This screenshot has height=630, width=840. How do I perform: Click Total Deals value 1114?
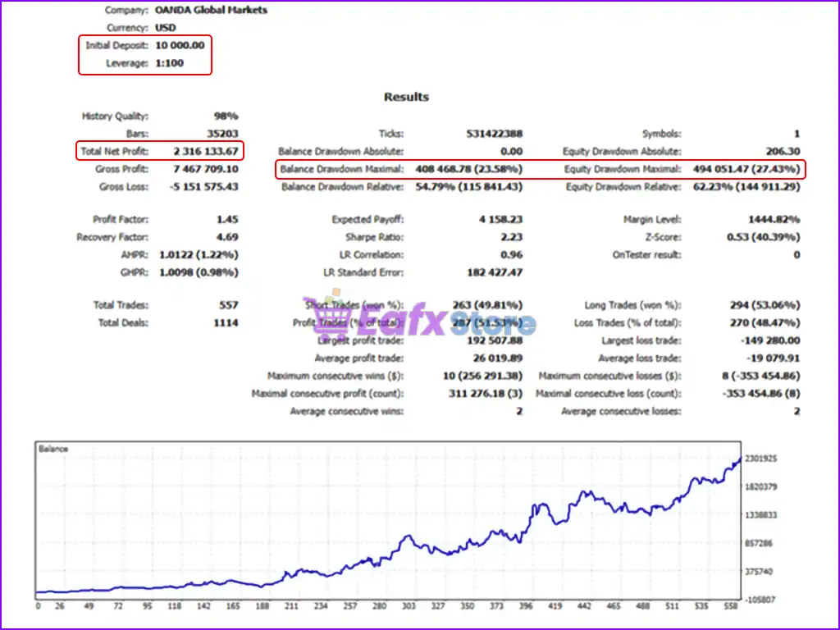[226, 323]
